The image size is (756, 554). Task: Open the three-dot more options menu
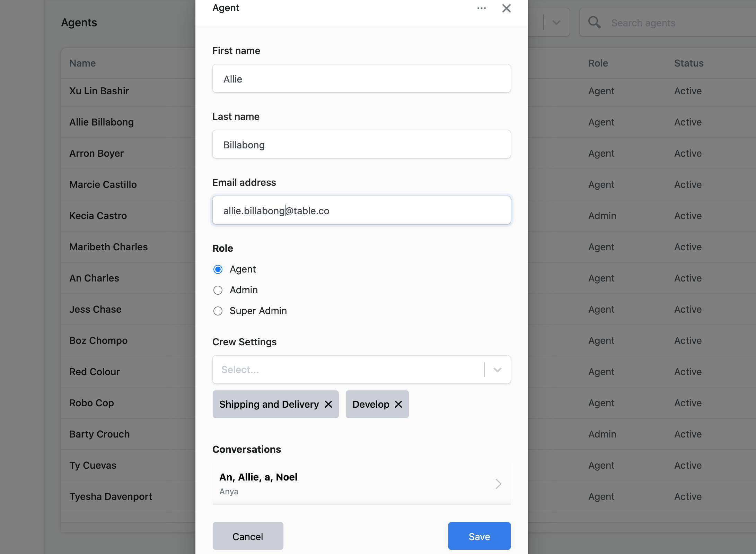point(481,8)
